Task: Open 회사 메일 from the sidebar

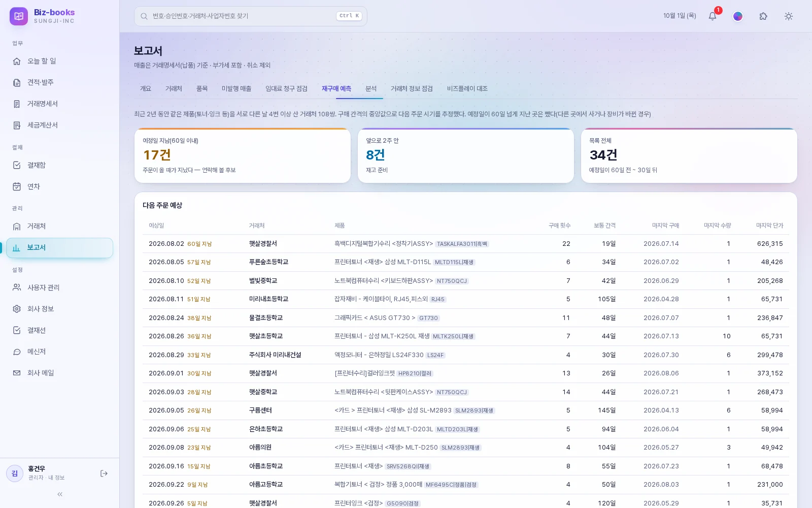Action: tap(59, 373)
